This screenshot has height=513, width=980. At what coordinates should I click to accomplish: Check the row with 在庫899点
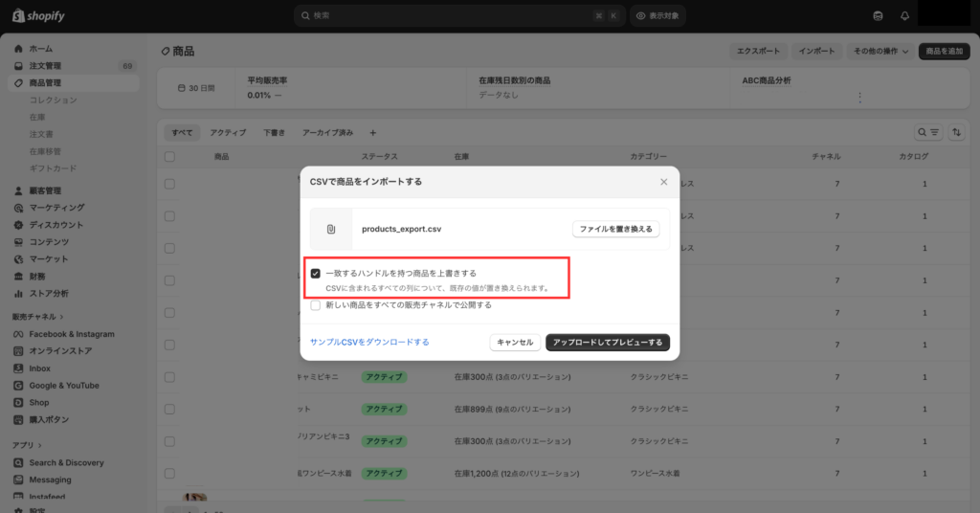tap(170, 410)
